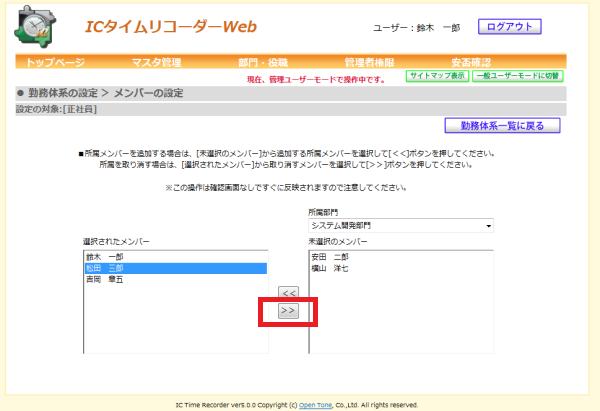The image size is (600, 411).
Task: Select highlighted 松田 三郎 member
Action: (176, 268)
